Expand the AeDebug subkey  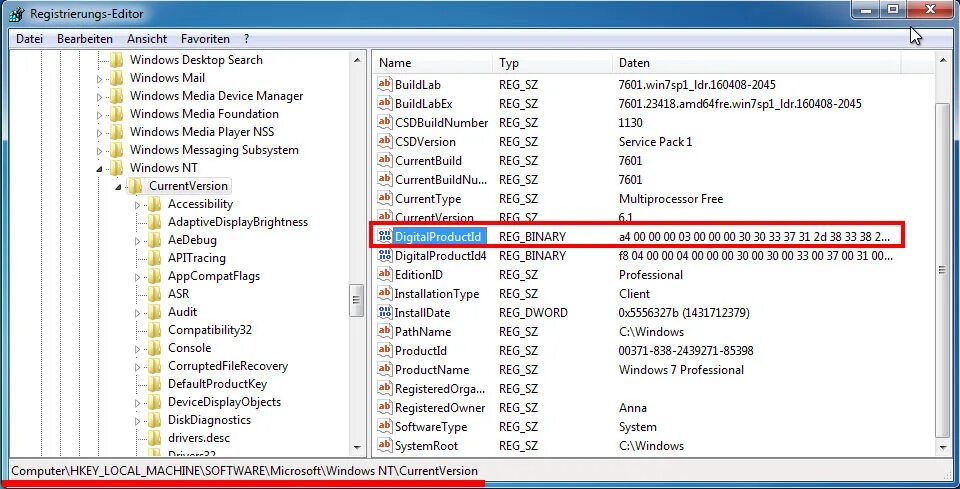pyautogui.click(x=138, y=241)
